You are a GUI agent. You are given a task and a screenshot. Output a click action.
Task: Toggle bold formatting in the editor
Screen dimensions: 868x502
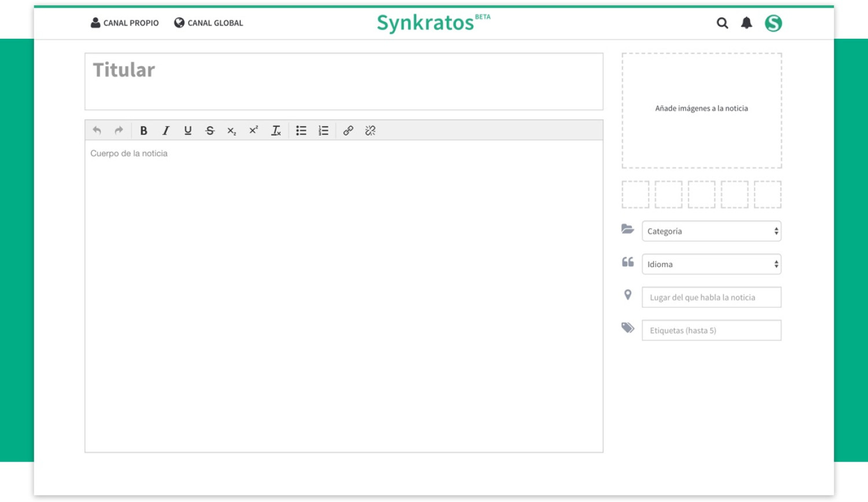(x=144, y=130)
